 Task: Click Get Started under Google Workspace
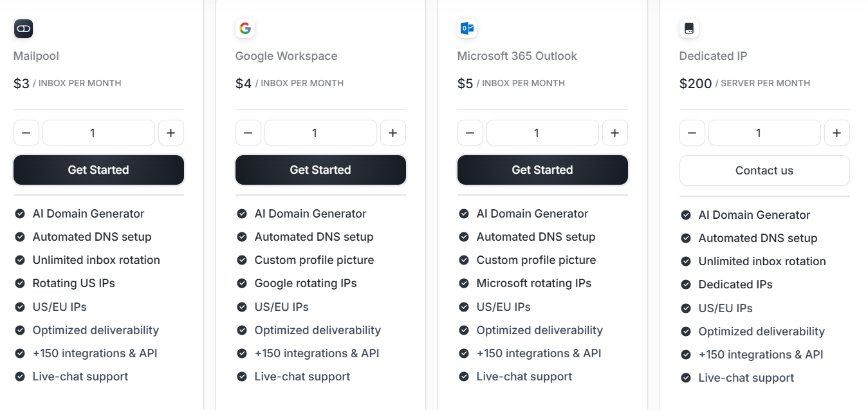[320, 170]
